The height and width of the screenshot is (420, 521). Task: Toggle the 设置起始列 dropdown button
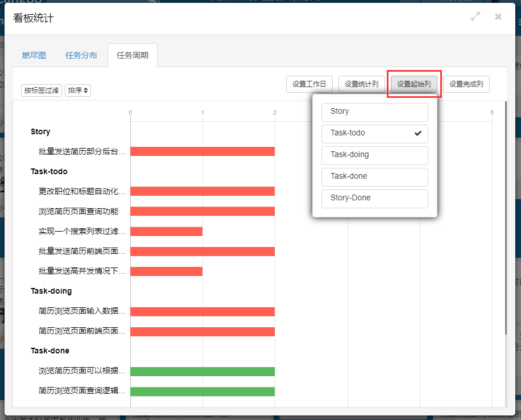point(414,84)
